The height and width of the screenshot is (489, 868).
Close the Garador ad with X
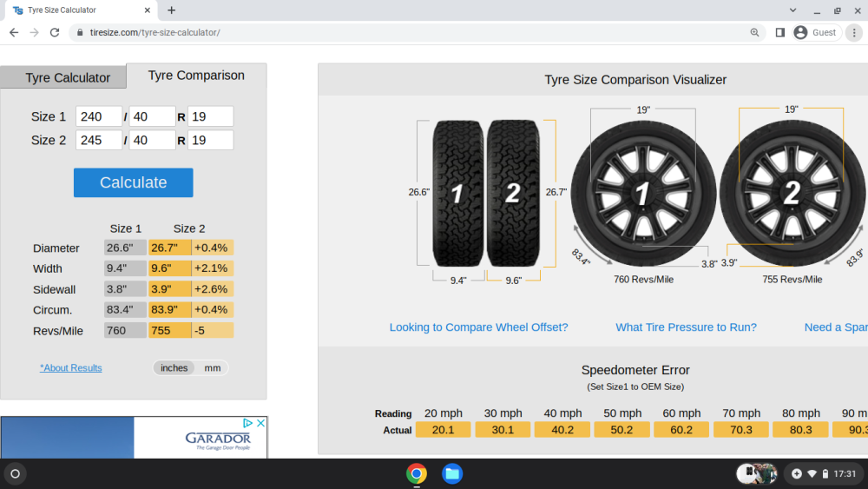260,423
